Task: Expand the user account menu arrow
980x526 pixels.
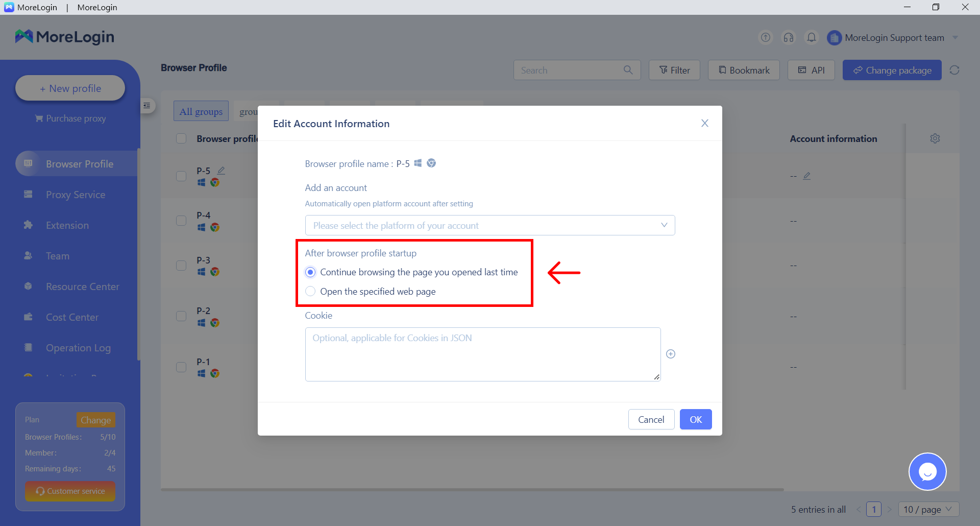Action: [955, 37]
